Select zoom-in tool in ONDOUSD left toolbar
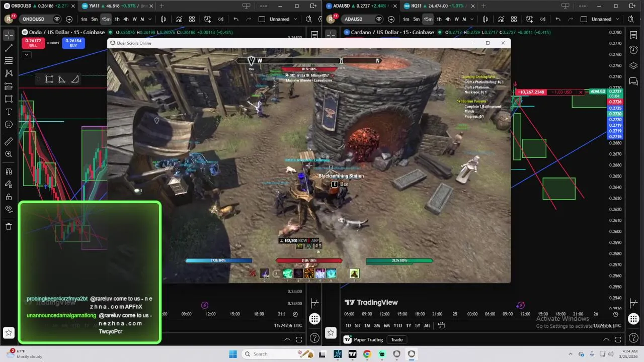 pos(9,154)
